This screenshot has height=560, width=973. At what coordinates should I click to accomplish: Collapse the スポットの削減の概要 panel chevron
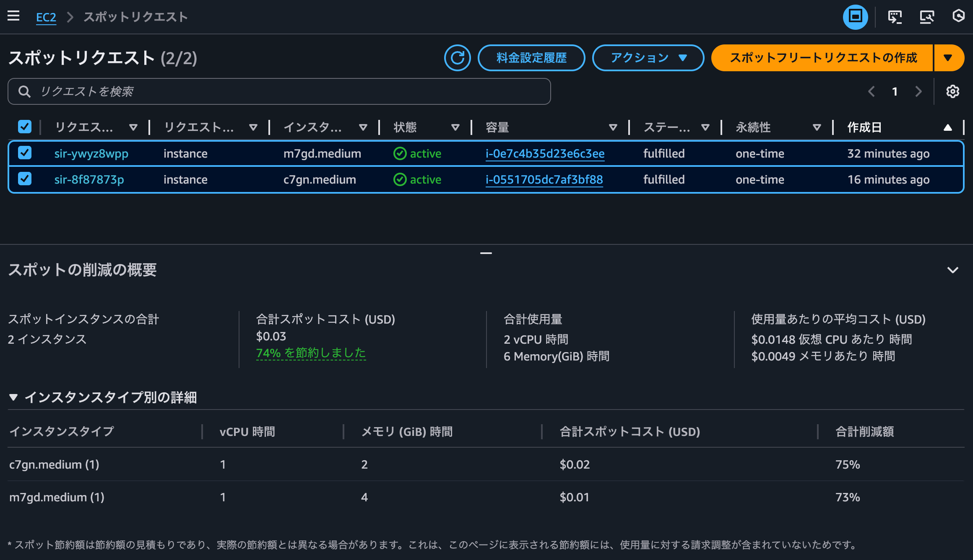952,270
